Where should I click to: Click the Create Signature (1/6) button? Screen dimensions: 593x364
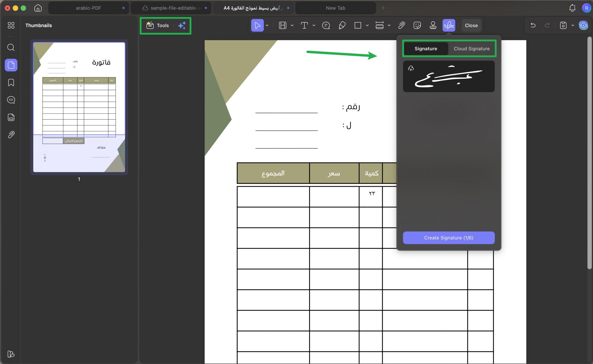(x=448, y=238)
